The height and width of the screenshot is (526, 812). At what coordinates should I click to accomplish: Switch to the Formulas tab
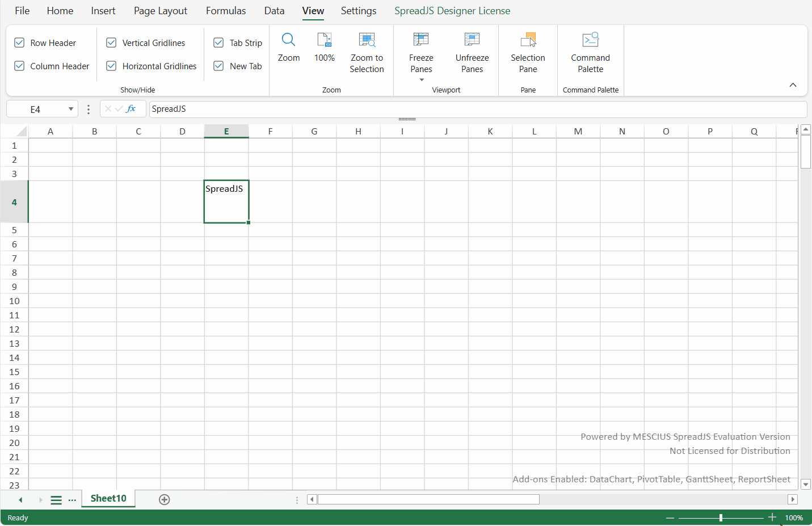[x=226, y=11]
